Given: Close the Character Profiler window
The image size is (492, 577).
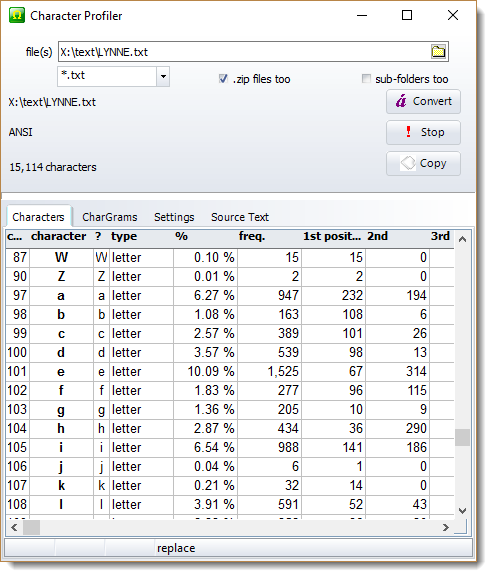Looking at the screenshot, I should point(453,15).
